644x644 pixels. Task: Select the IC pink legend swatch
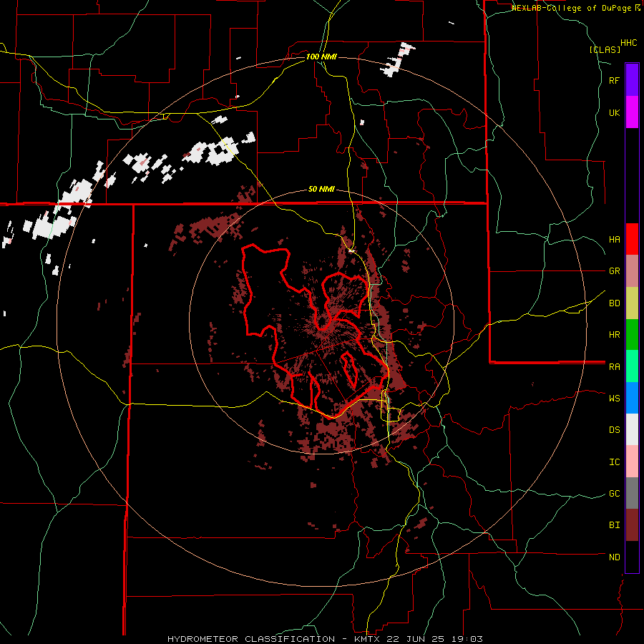click(x=632, y=462)
